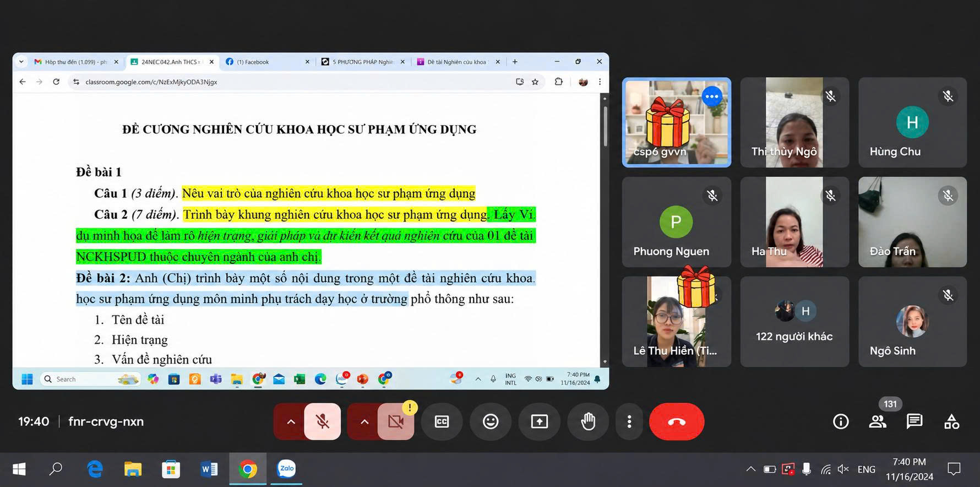Open File Explorer from the taskbar
980x487 pixels.
(133, 469)
